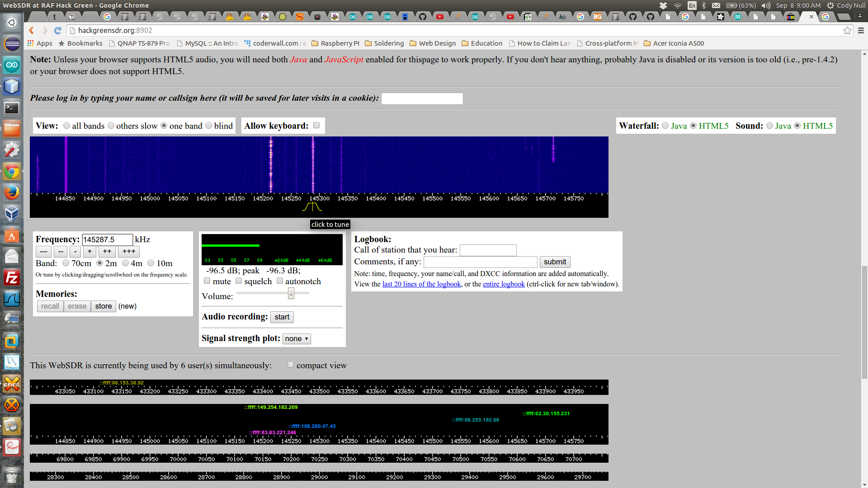Viewport: 868px width, 488px height.
Task: Open the entire logbook link
Action: (504, 284)
